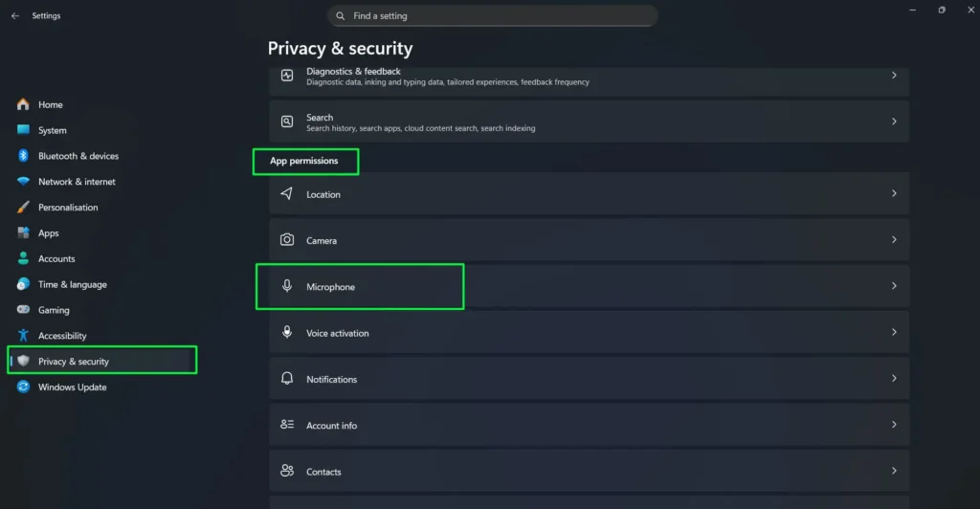Expand Diagnostics & feedback via its chevron
Image resolution: width=980 pixels, height=509 pixels.
pyautogui.click(x=894, y=75)
